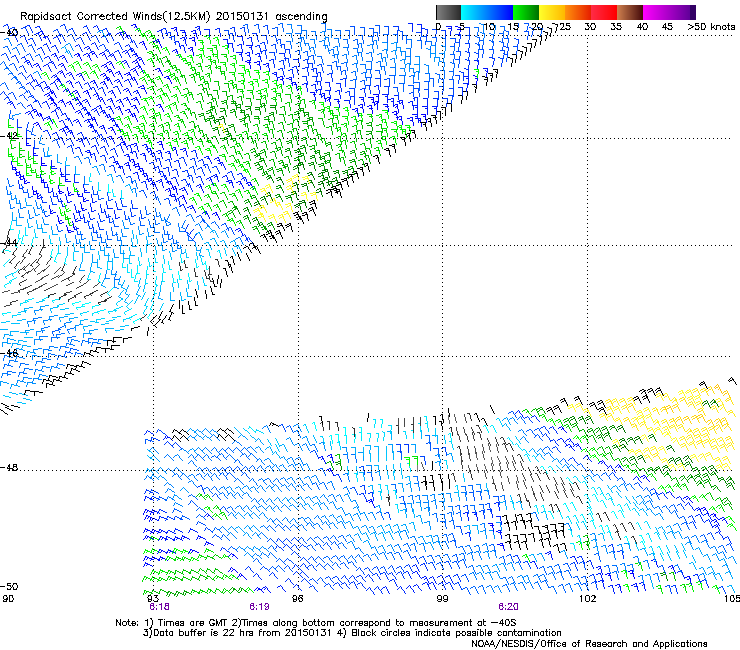Click the longitude label 90

tap(8, 598)
